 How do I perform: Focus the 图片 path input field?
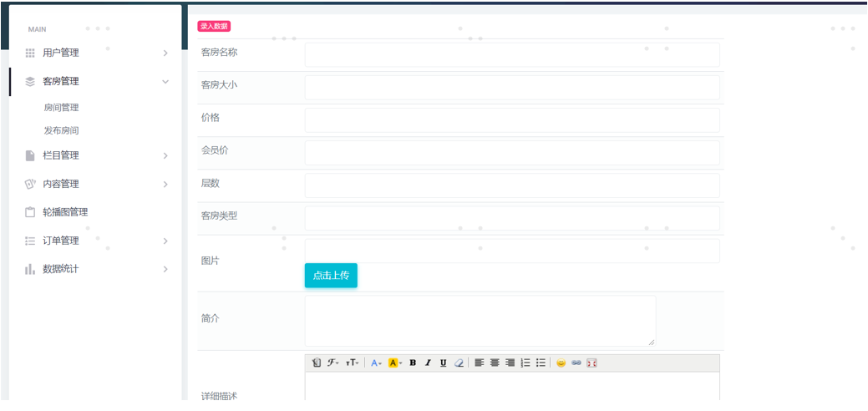[512, 251]
